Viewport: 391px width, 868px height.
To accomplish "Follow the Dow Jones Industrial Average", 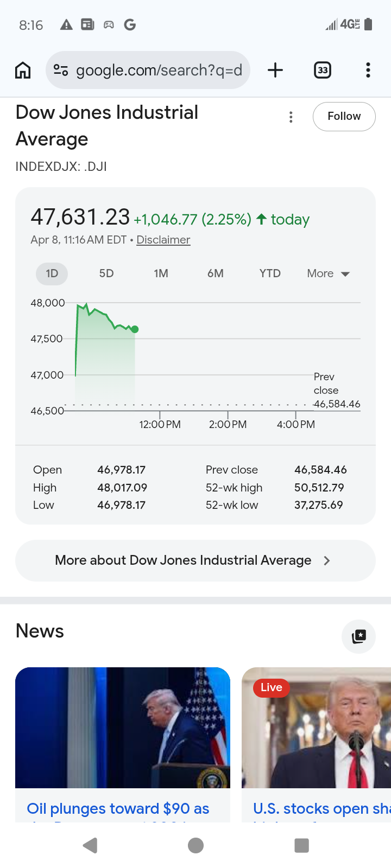I will click(x=344, y=116).
